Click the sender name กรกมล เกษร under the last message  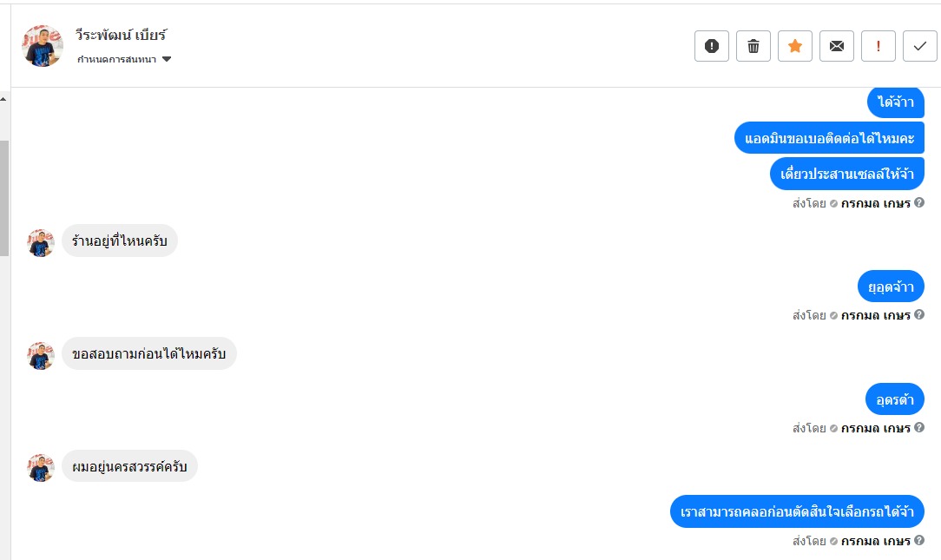point(876,541)
